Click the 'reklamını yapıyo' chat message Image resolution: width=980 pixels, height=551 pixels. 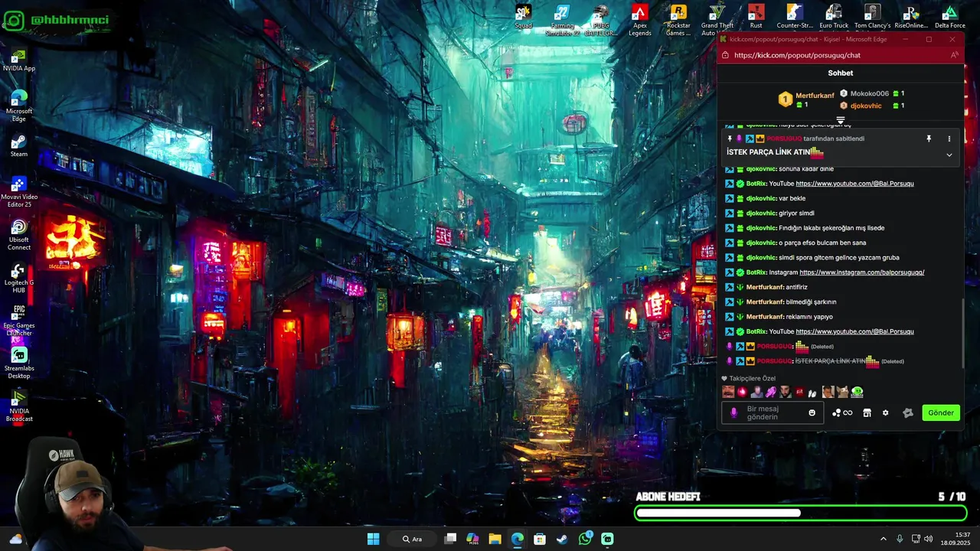809,317
